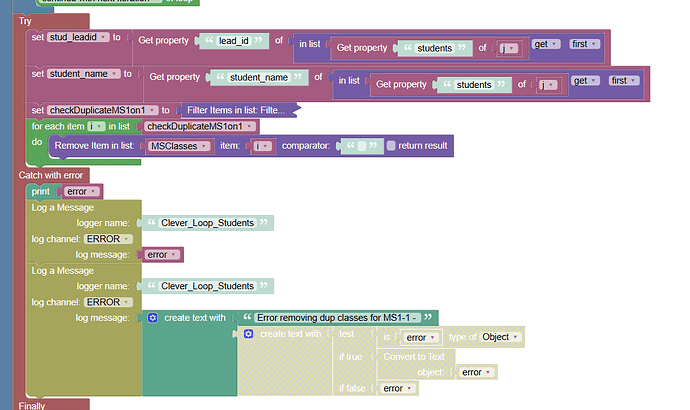The image size is (690, 410).
Task: Edit the first Clever_Loop_Students logger name
Action: [x=207, y=223]
